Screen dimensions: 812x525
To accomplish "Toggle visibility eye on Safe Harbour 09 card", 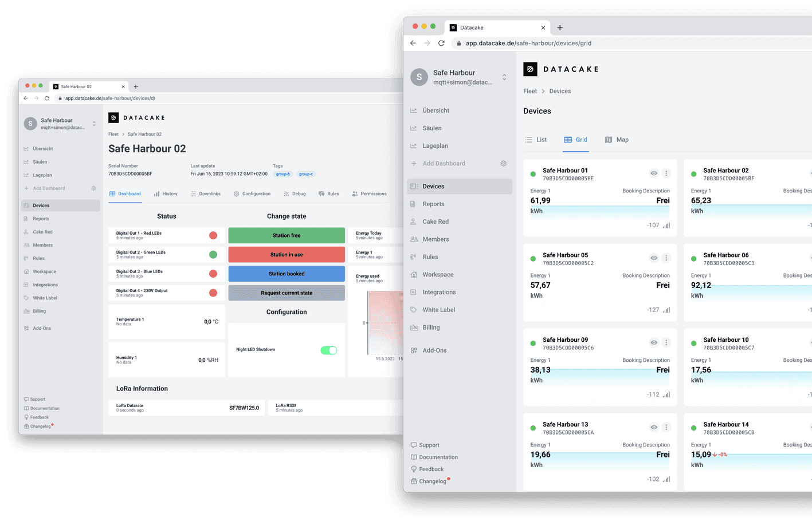I will [x=654, y=342].
